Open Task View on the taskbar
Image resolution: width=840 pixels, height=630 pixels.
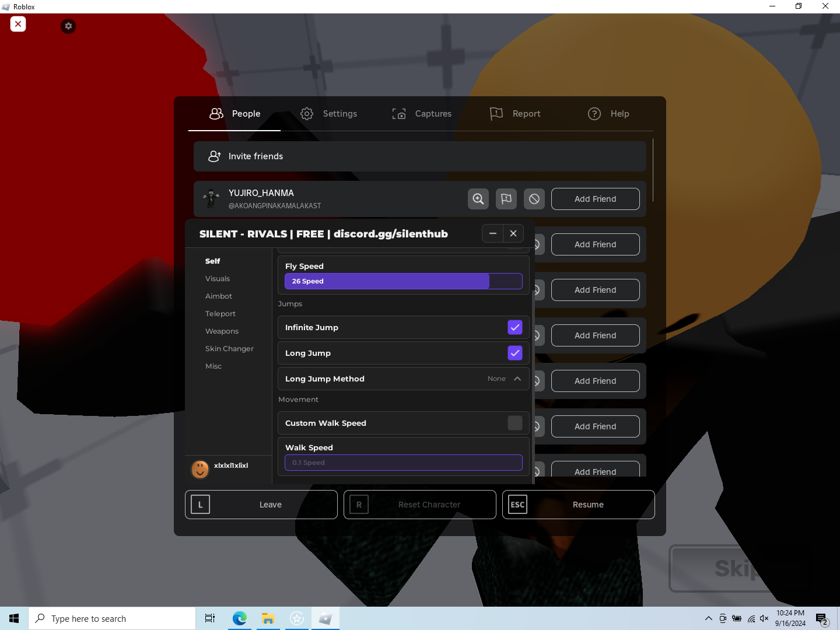click(210, 618)
